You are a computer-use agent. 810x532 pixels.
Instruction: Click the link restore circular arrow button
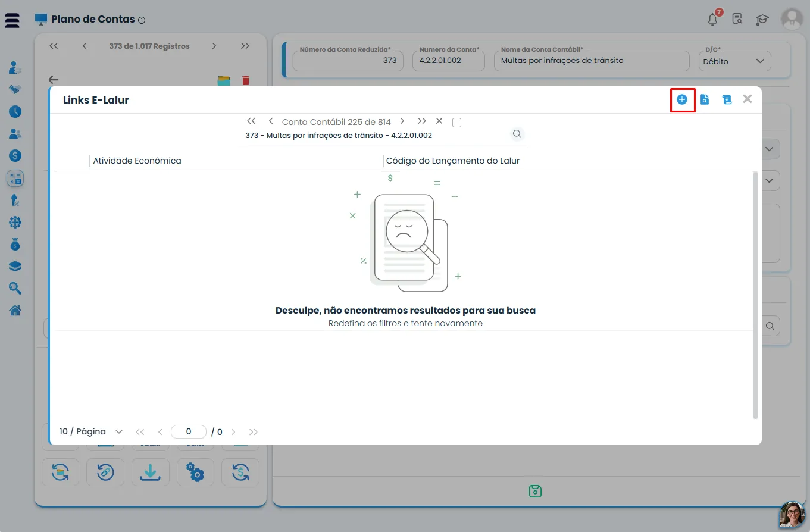pos(105,472)
